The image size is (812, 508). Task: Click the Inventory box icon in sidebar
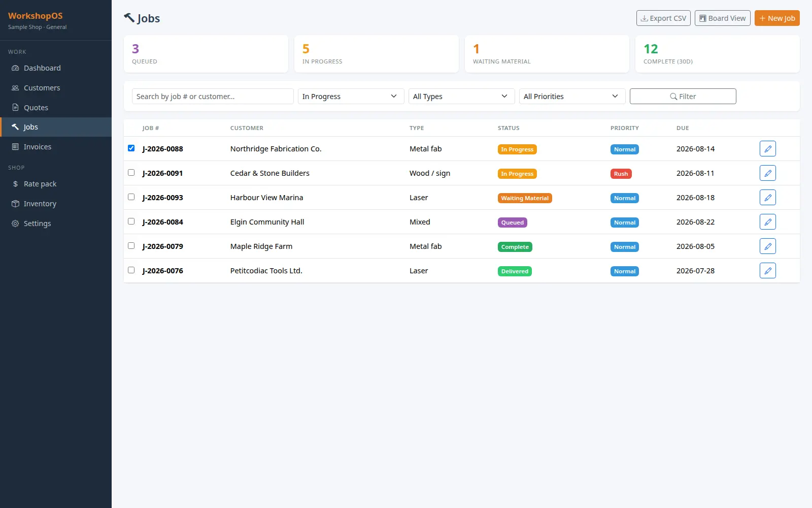15,204
